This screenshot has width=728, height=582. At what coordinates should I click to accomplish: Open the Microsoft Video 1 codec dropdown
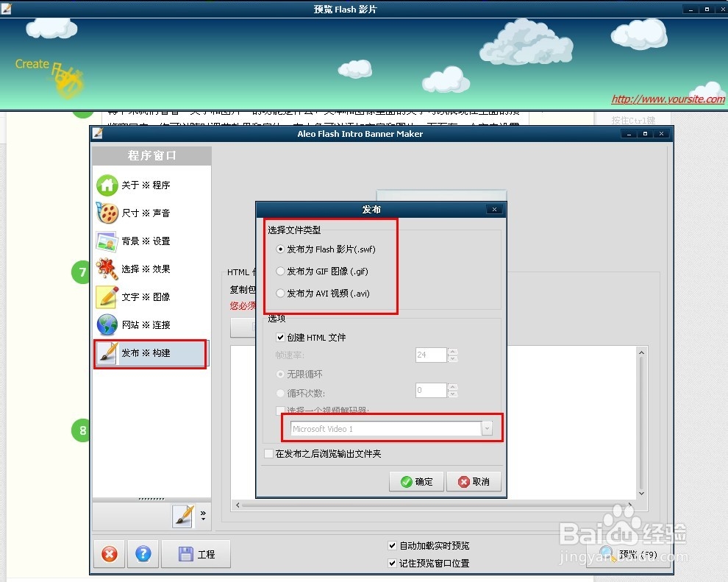[488, 427]
